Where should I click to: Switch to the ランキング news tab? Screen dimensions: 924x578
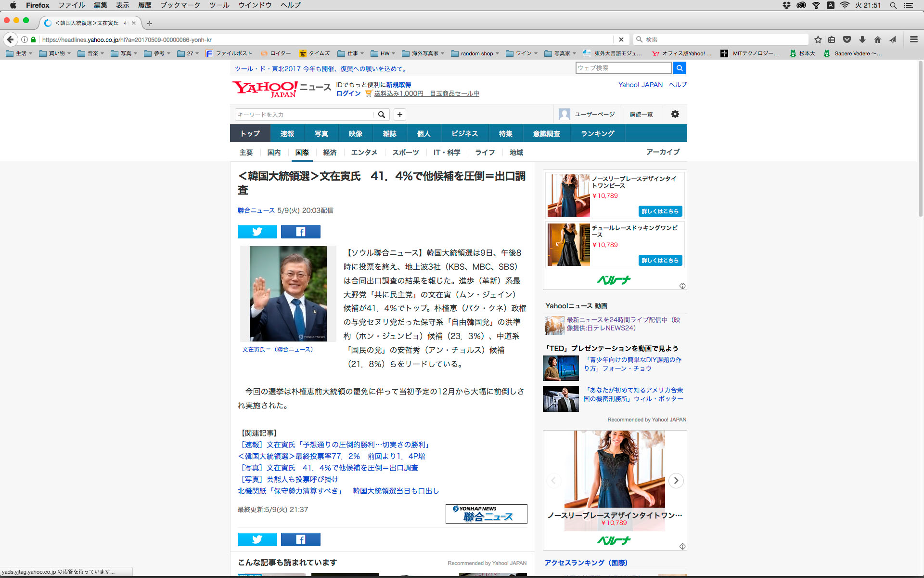[x=597, y=133]
